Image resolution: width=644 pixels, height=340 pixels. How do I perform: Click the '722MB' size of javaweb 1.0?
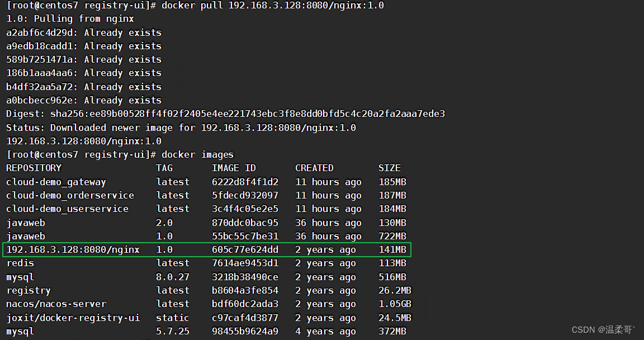[x=392, y=236]
